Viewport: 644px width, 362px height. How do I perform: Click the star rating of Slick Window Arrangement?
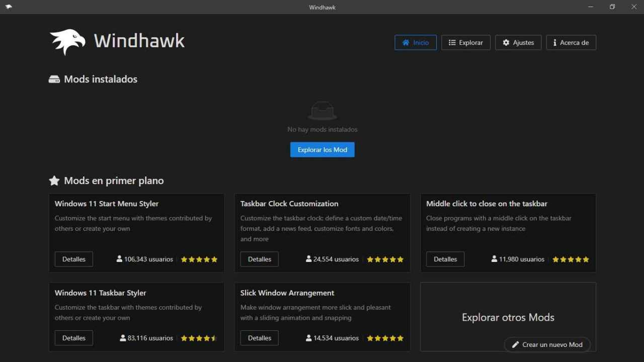coord(385,338)
